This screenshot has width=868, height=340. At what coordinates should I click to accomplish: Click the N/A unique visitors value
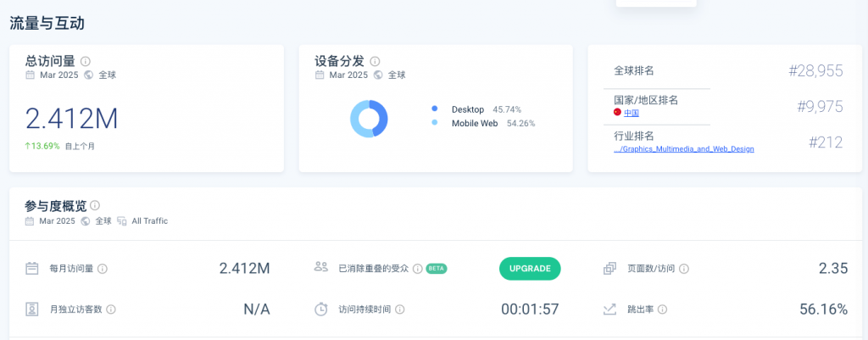[257, 309]
